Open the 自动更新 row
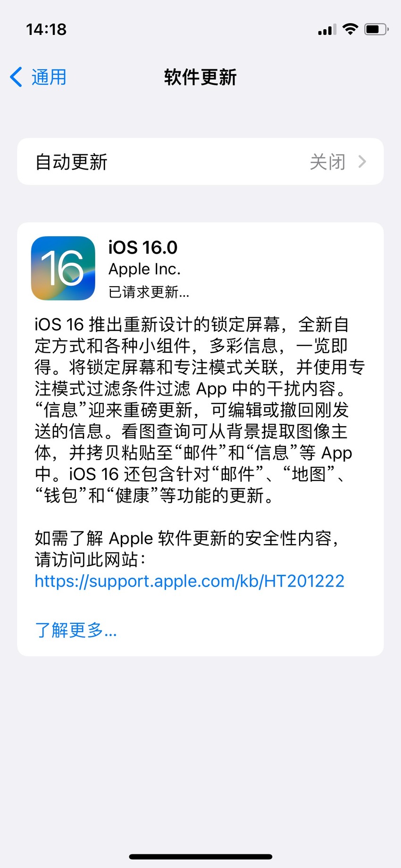401x868 pixels. click(200, 162)
